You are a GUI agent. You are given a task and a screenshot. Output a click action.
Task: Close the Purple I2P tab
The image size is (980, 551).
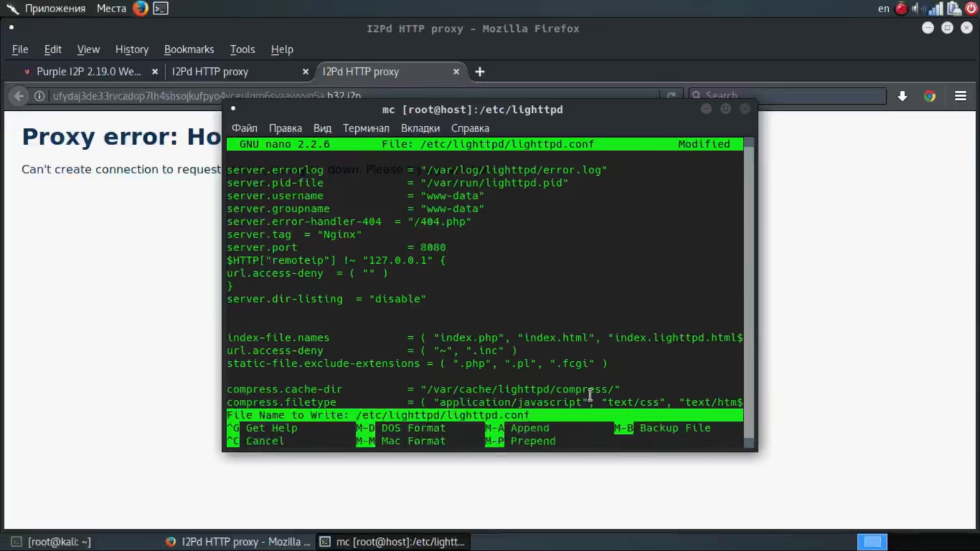pos(155,72)
